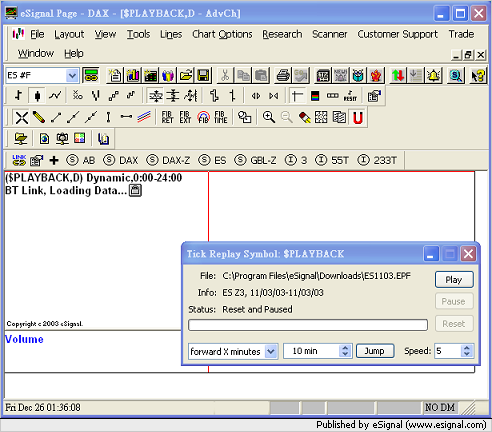Open the Customer Support menu
The width and height of the screenshot is (492, 432).
click(398, 34)
